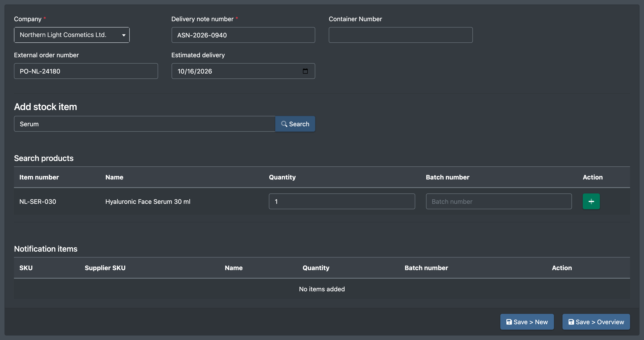
Task: Select Hyaluronic Face Serum 30 ml name
Action: (148, 202)
